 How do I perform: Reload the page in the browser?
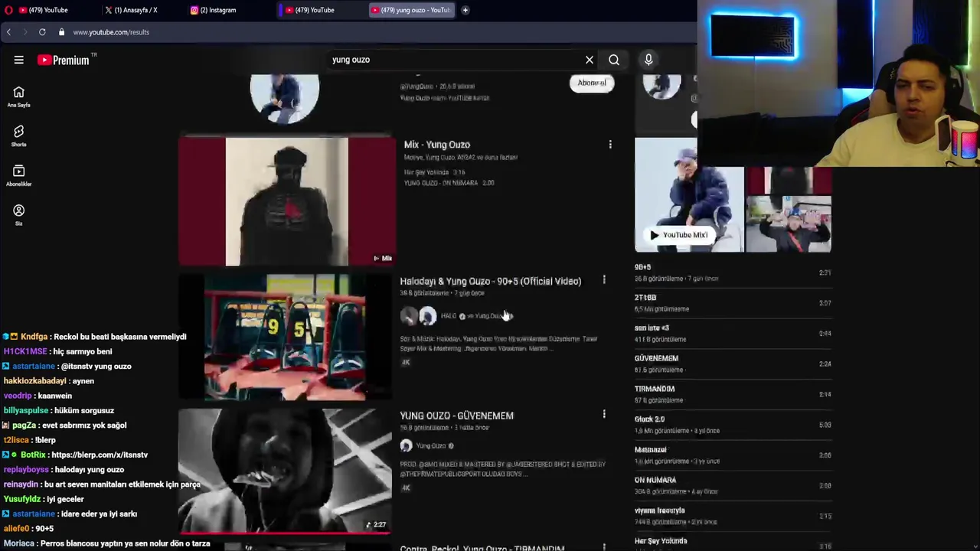pyautogui.click(x=42, y=32)
